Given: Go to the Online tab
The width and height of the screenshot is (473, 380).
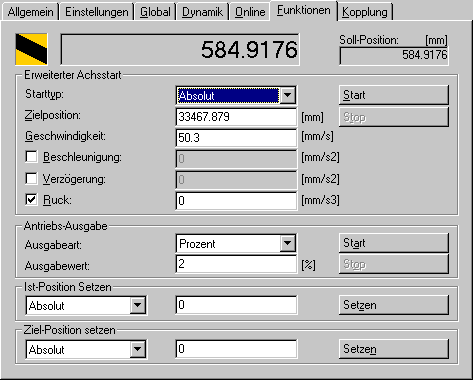Looking at the screenshot, I should tap(250, 12).
